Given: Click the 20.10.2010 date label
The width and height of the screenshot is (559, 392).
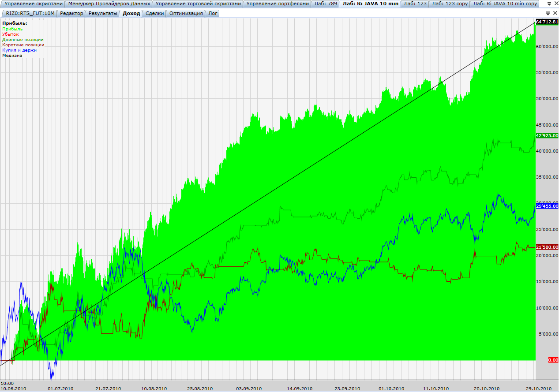Looking at the screenshot, I should pyautogui.click(x=487, y=388).
